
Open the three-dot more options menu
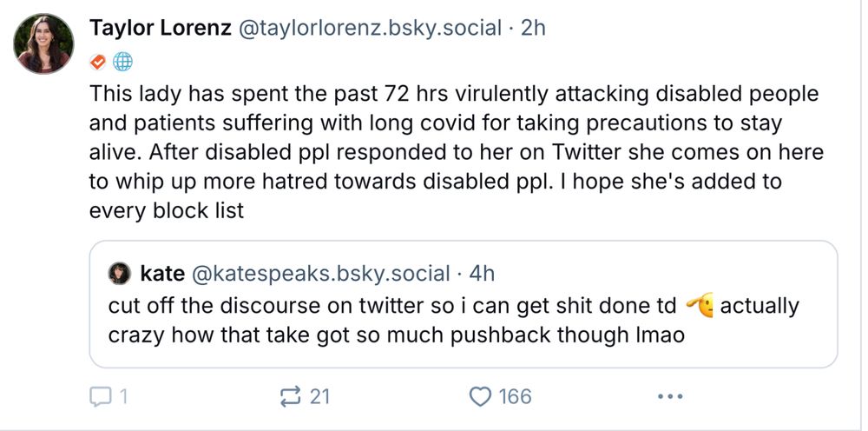click(670, 396)
